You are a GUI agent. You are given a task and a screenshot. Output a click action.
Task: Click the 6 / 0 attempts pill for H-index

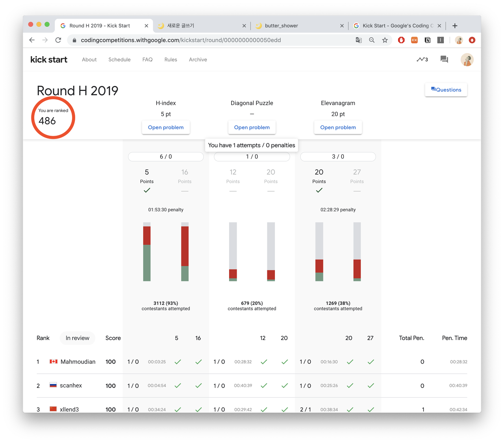(166, 157)
